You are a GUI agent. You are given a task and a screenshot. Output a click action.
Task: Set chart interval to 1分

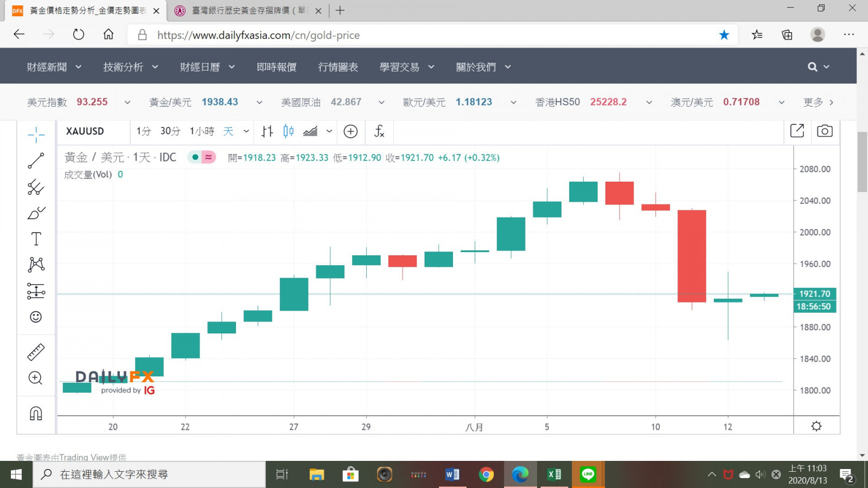(x=144, y=131)
